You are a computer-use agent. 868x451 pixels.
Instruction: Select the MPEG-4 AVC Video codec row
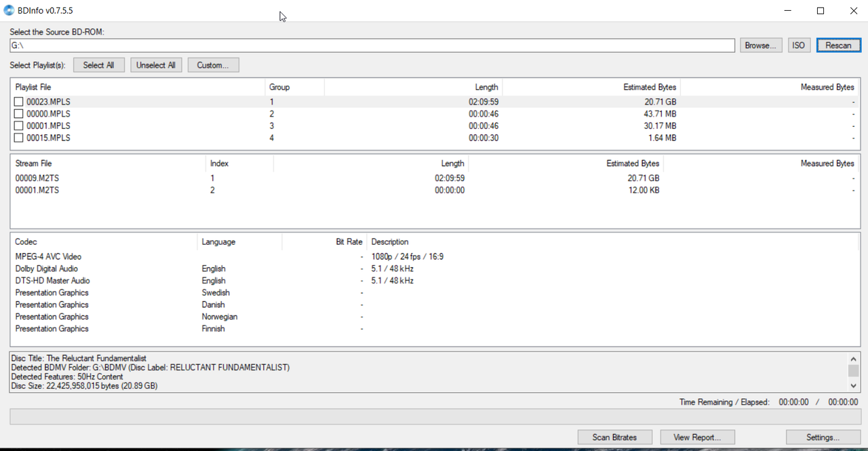(435, 257)
